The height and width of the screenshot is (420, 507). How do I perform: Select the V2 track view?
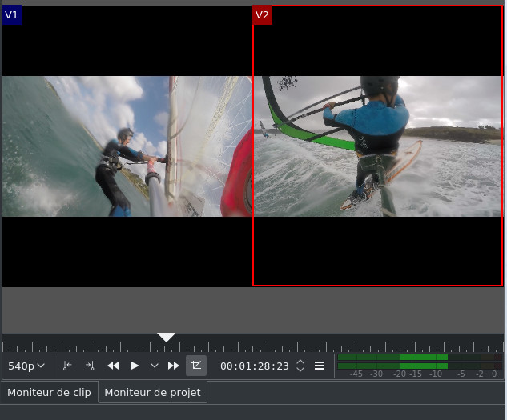(378, 146)
